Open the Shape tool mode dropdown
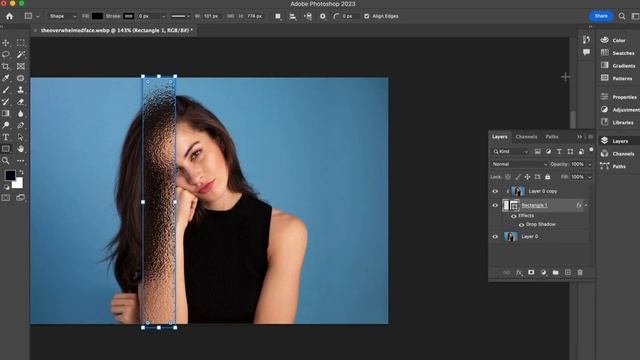640x360 pixels. 62,16
